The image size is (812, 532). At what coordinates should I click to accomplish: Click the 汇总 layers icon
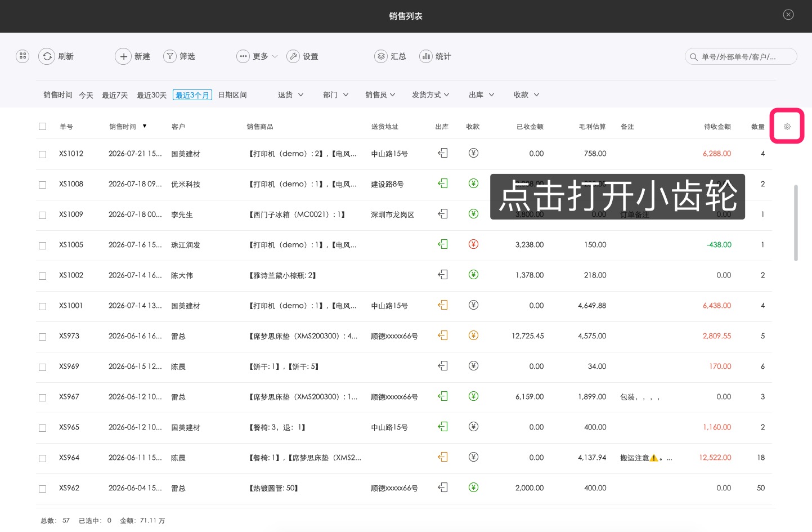pos(381,56)
